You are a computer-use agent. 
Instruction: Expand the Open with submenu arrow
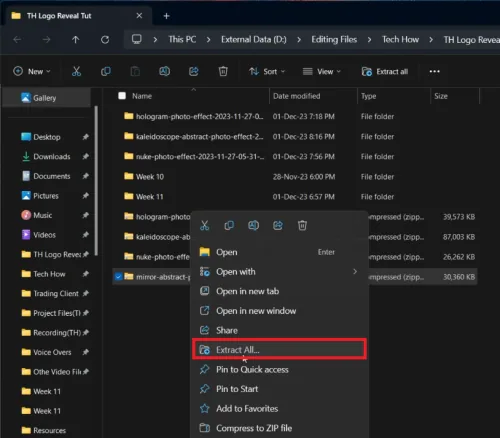(355, 272)
